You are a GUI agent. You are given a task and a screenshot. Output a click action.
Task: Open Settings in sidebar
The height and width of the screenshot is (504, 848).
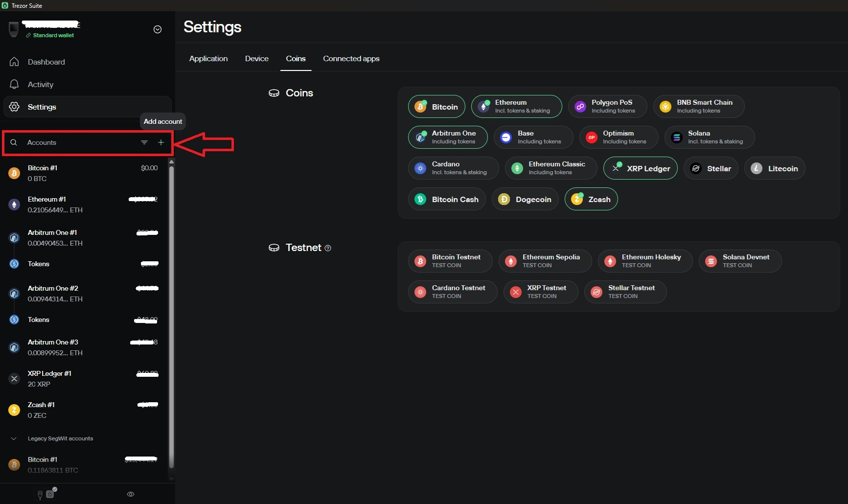click(88, 107)
